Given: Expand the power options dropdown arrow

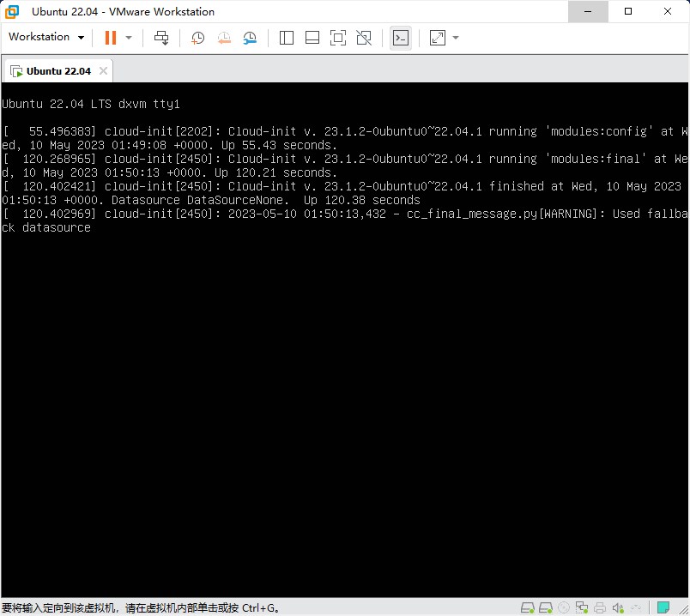Looking at the screenshot, I should [x=129, y=38].
